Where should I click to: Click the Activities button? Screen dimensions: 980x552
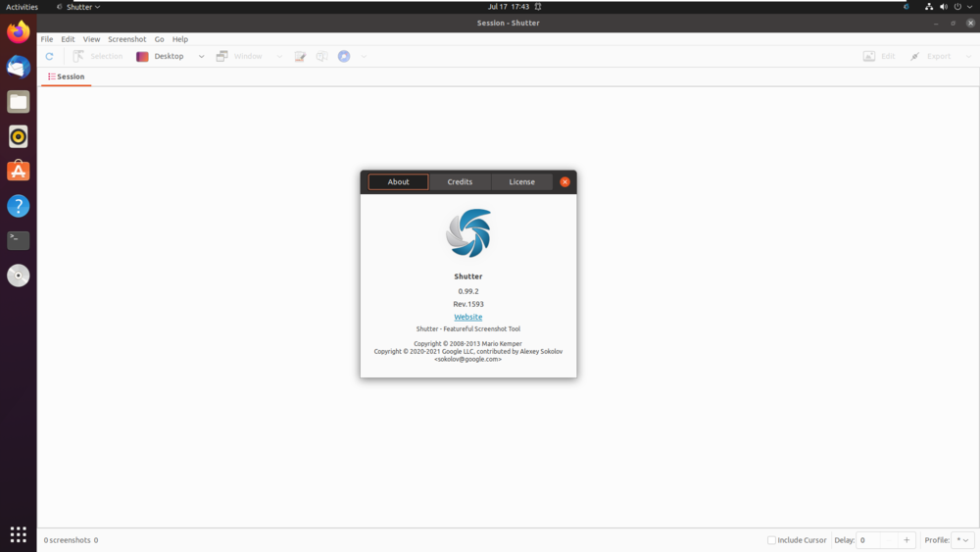(x=22, y=7)
